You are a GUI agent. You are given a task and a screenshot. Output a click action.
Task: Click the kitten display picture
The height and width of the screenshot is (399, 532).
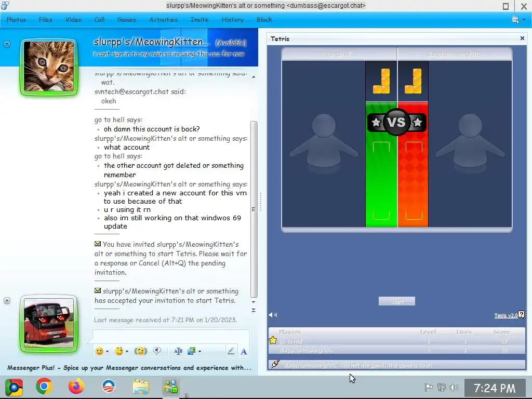(x=49, y=66)
